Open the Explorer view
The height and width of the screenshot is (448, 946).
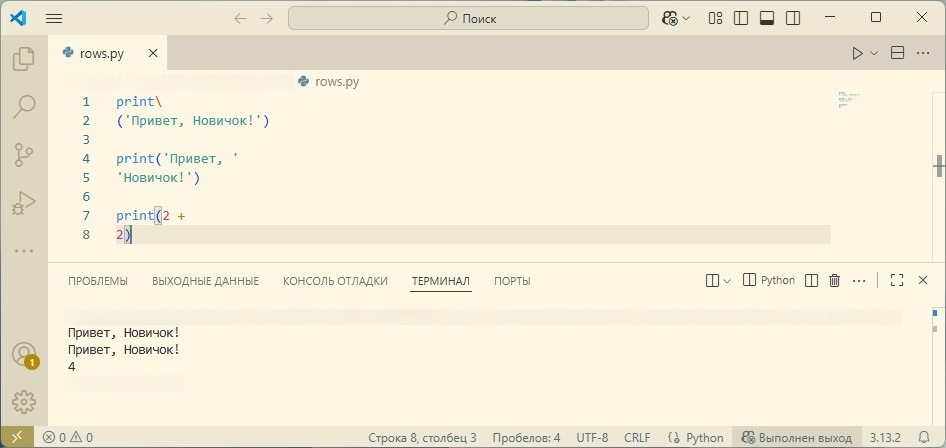pos(24,59)
